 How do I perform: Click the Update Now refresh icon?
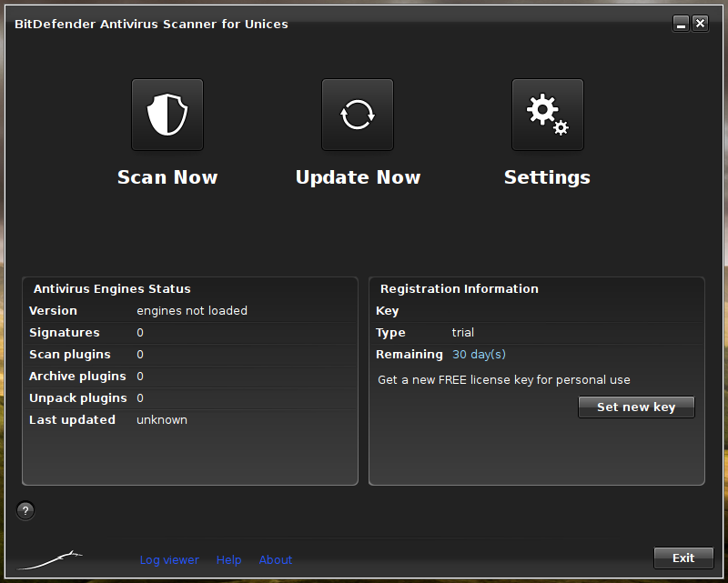(x=358, y=115)
